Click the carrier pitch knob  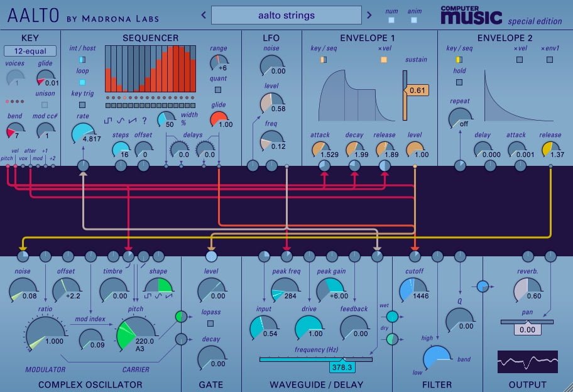pos(136,335)
